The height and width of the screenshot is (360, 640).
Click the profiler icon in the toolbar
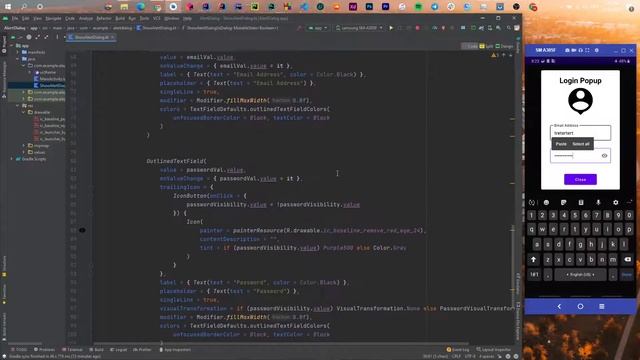434,28
